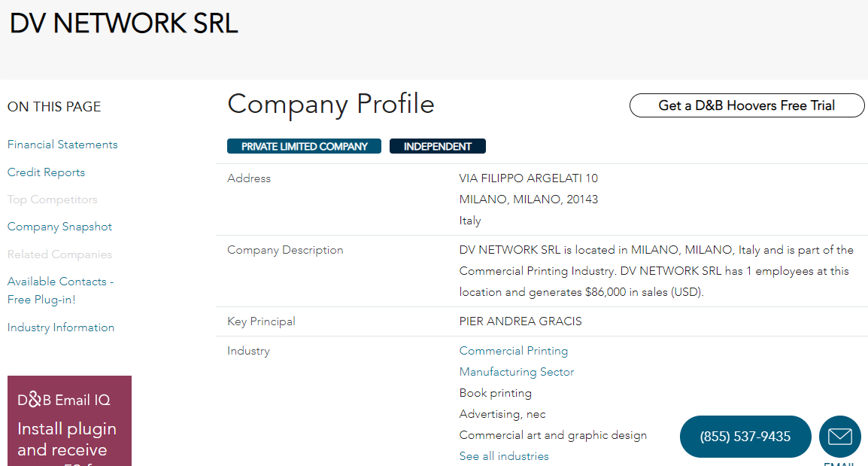
Task: Click the Company Profile heading
Action: tap(330, 104)
